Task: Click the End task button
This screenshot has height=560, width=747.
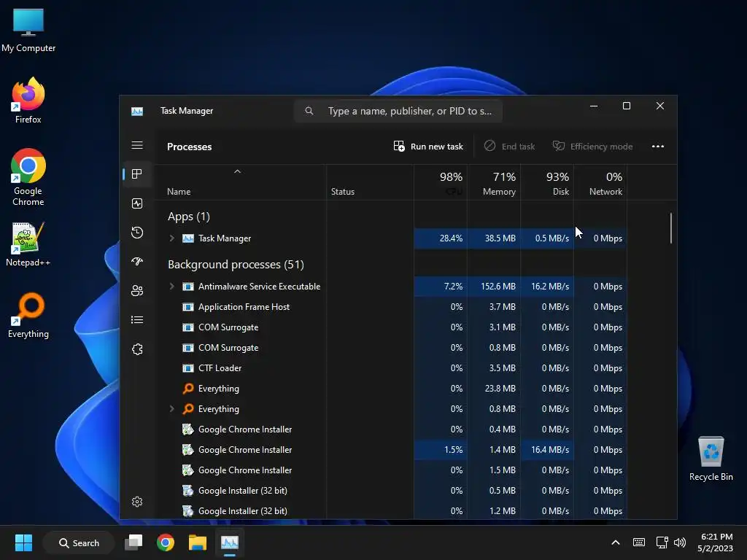Action: (x=509, y=146)
